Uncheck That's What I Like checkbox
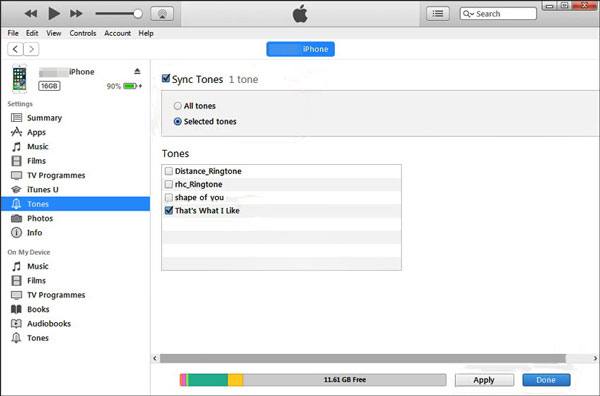Screen dimensions: 600x396 pos(169,210)
